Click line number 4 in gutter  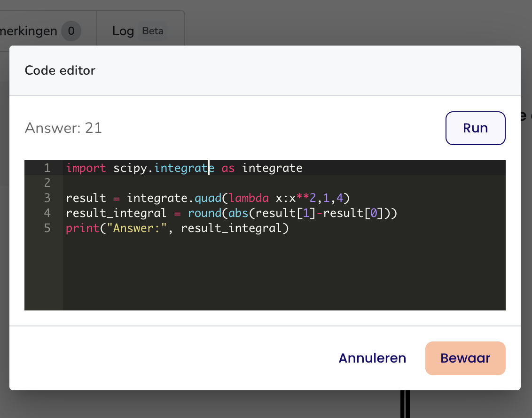pos(47,213)
